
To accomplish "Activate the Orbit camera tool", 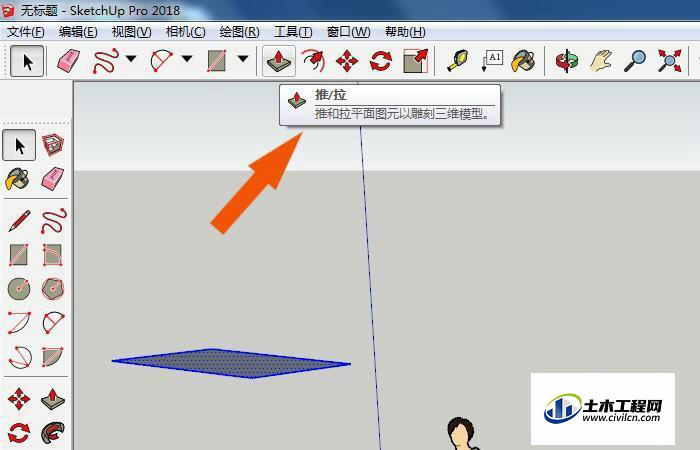I will [567, 61].
